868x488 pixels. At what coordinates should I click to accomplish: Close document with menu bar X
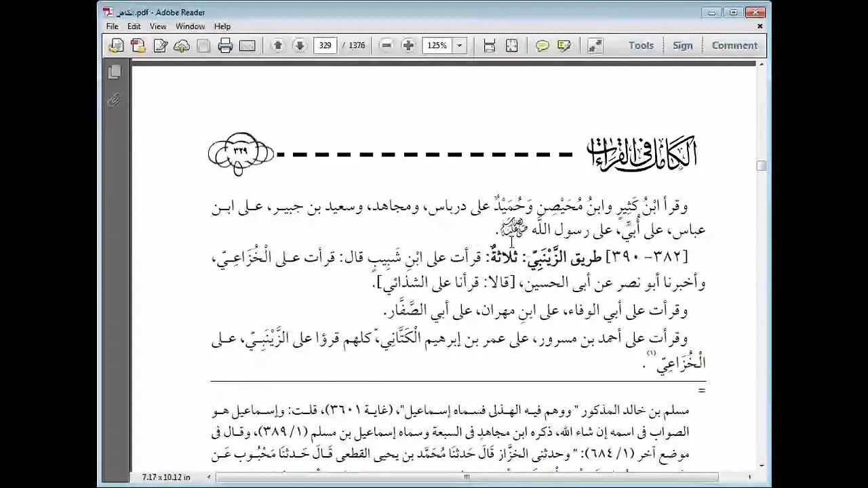760,26
